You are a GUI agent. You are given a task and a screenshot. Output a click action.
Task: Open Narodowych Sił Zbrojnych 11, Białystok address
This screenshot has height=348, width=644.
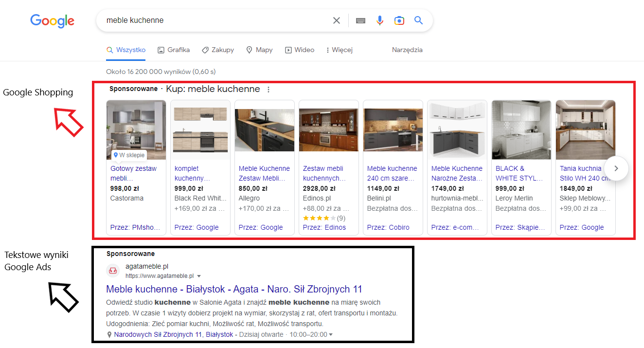[174, 335]
